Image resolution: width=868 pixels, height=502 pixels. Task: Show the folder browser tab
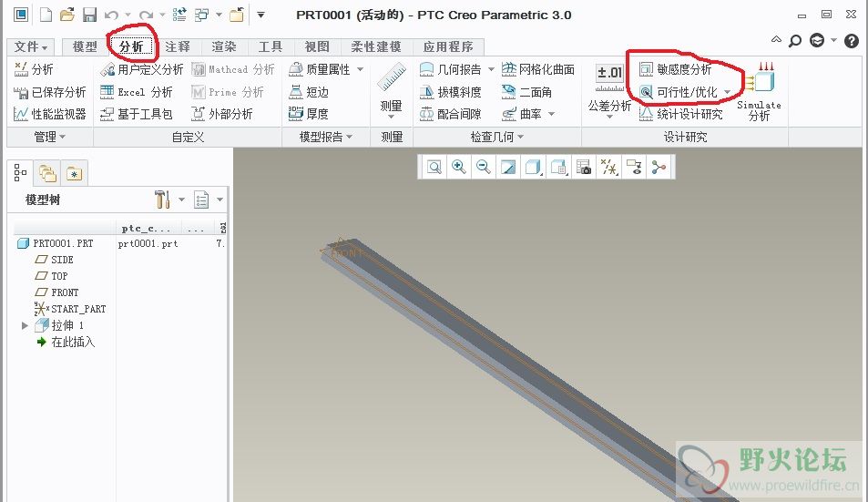[x=47, y=174]
